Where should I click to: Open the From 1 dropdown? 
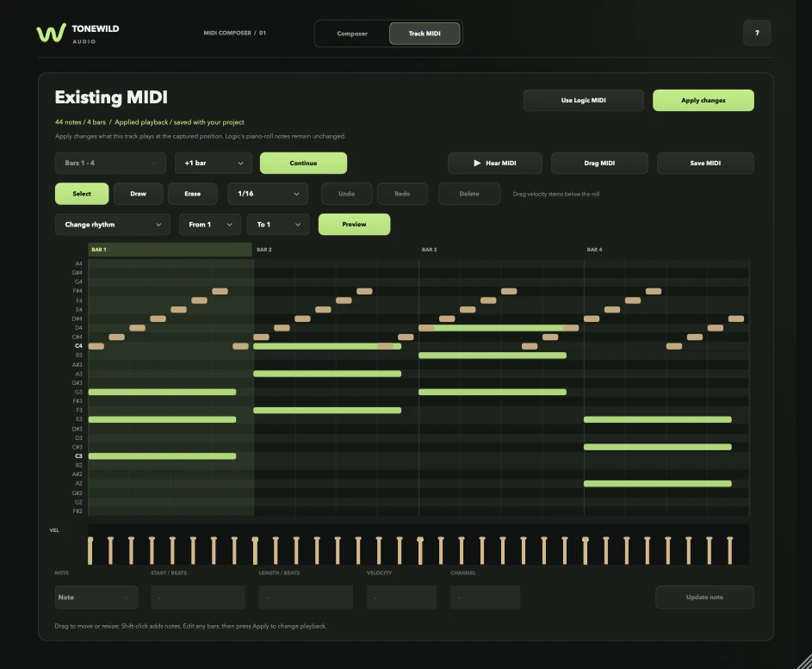click(x=210, y=225)
